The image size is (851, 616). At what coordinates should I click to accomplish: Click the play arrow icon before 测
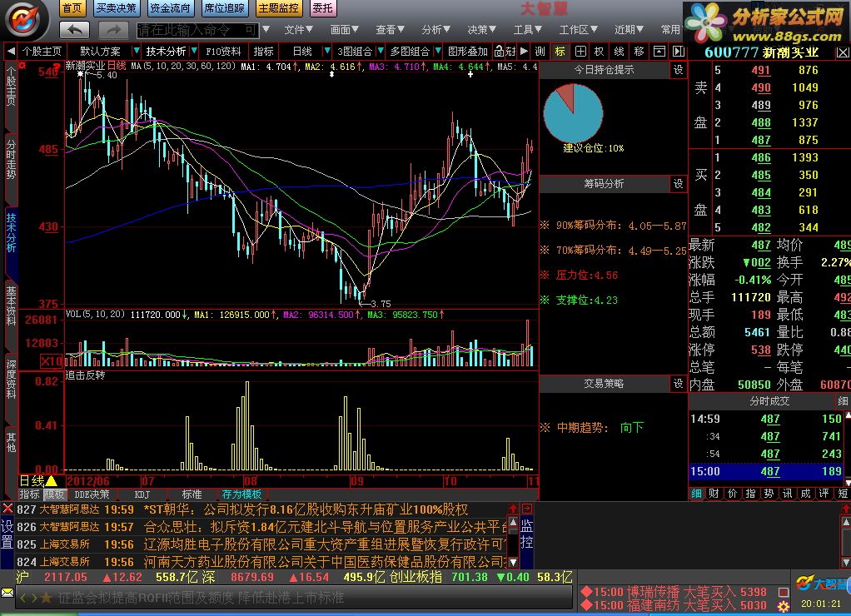(524, 52)
